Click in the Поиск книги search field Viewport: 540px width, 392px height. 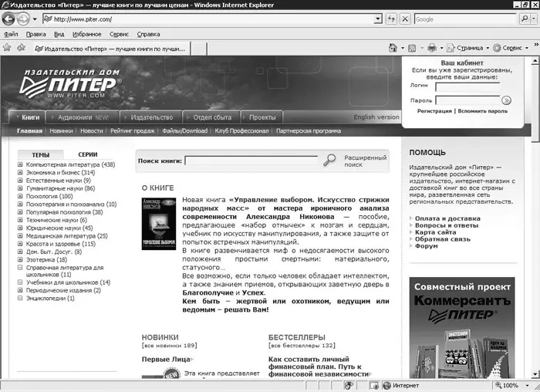(251, 161)
